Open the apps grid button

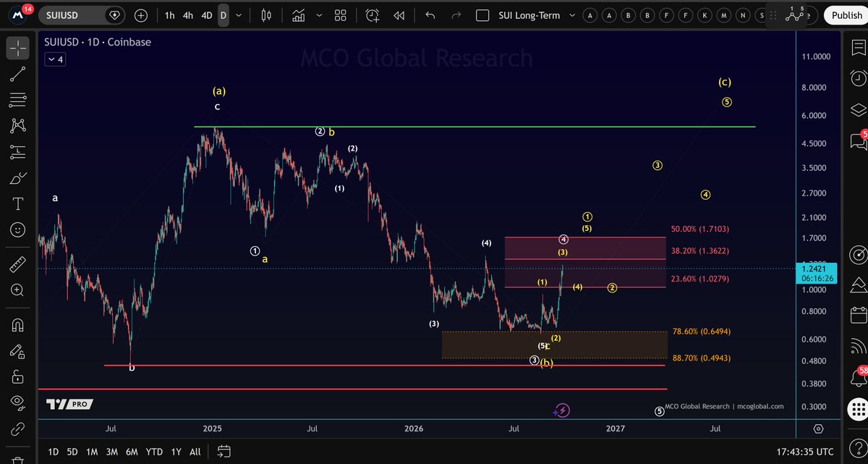tap(858, 410)
